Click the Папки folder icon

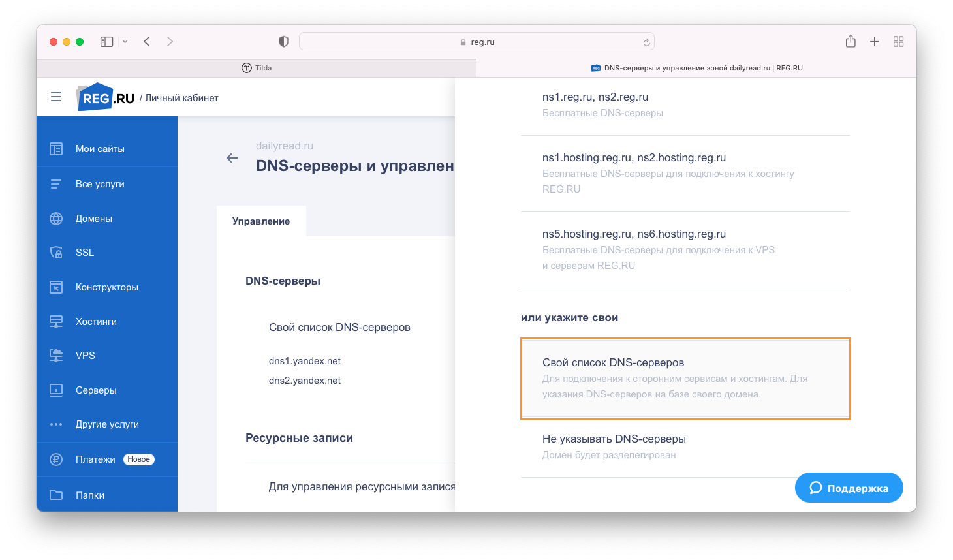tap(56, 495)
